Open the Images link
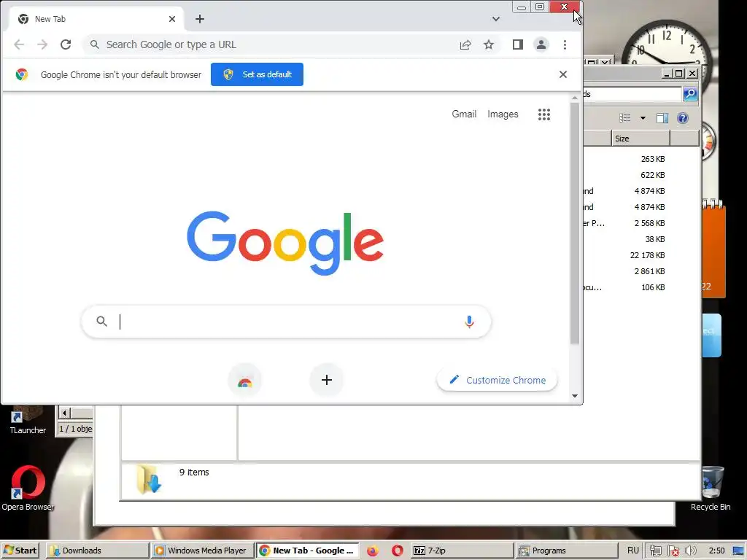Image resolution: width=747 pixels, height=560 pixels. [503, 114]
